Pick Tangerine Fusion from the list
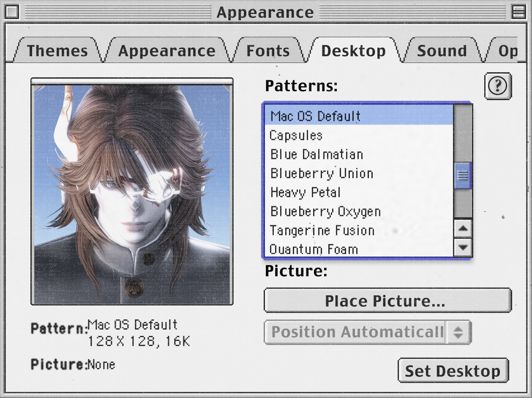Viewport: 532px width, 398px height. 359,230
